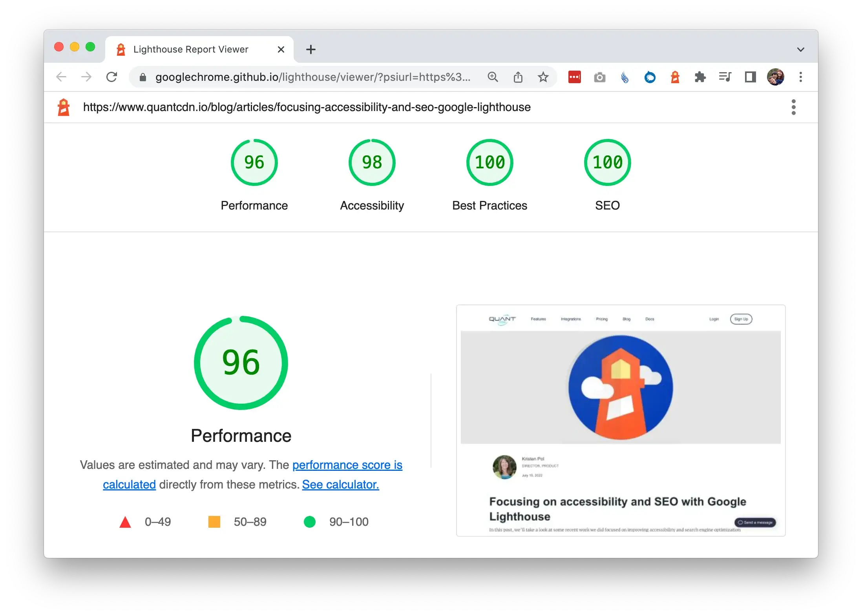Follow the performance score is calculated link
The image size is (862, 616).
click(x=347, y=465)
